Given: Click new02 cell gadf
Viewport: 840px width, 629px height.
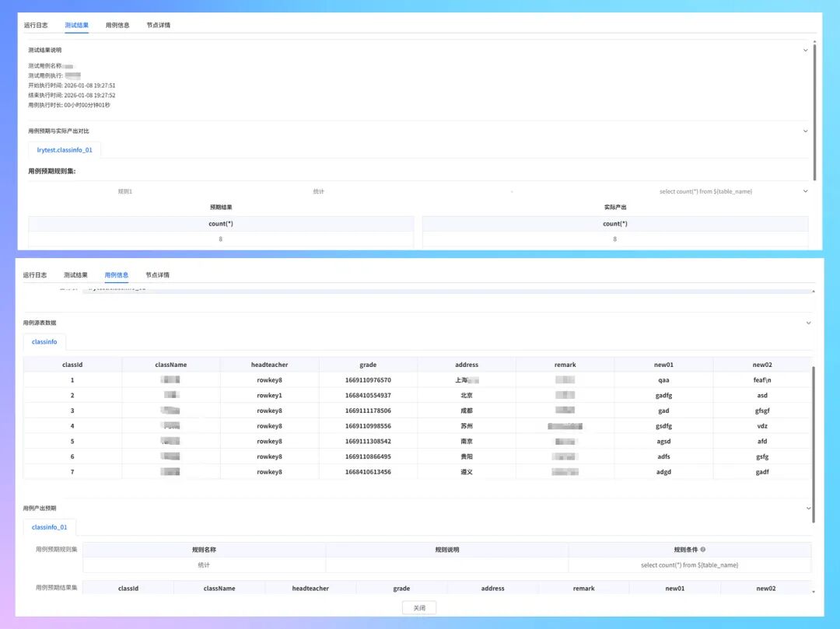Looking at the screenshot, I should click(x=762, y=472).
